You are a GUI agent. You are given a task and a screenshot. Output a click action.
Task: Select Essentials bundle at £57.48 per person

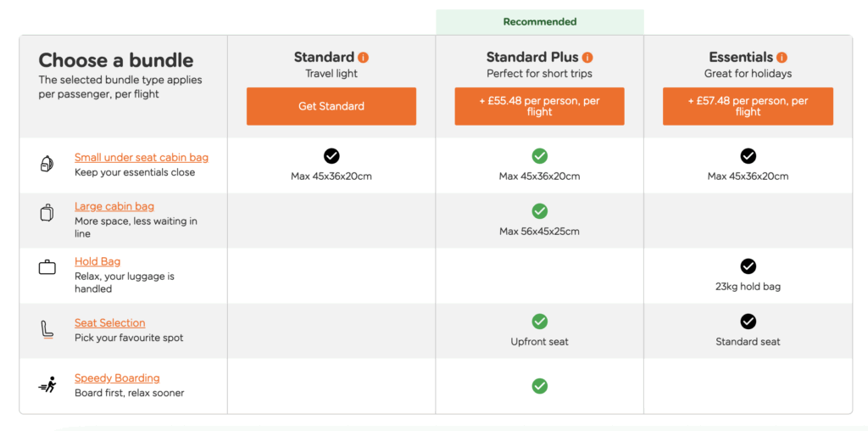tap(748, 106)
